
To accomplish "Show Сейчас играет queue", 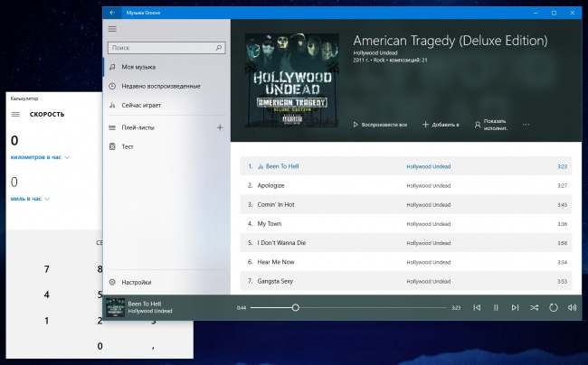I will 166,105.
